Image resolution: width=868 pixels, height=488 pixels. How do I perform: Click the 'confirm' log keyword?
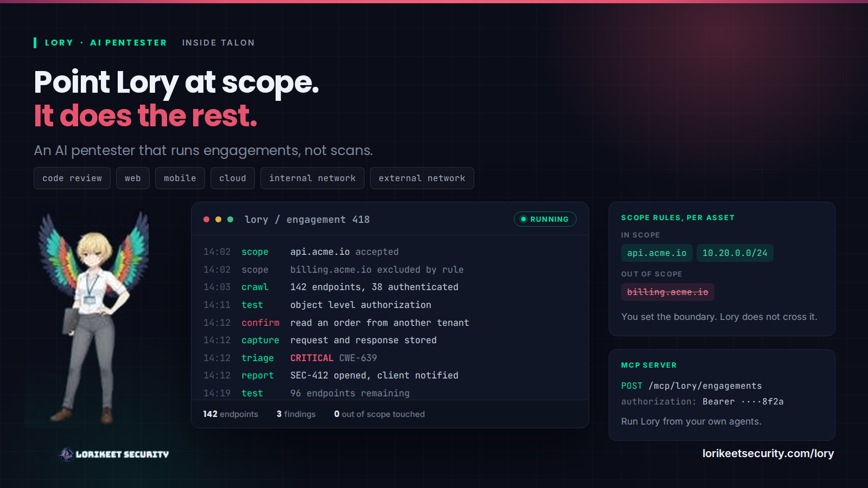(260, 323)
